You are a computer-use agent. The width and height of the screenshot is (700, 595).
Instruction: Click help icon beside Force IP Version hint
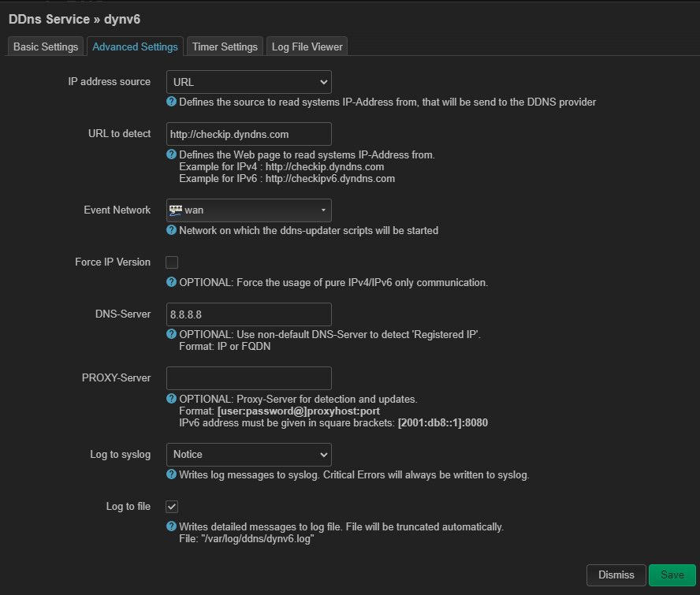click(171, 282)
